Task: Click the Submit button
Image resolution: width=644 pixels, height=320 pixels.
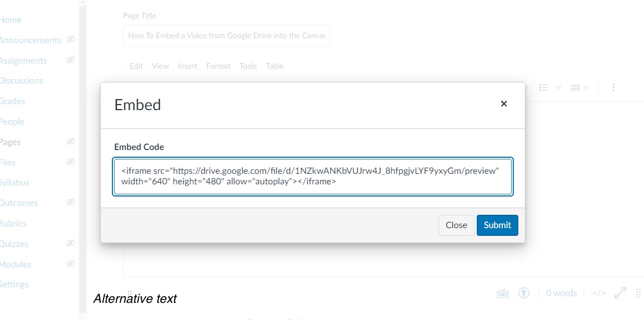Action: pos(497,225)
